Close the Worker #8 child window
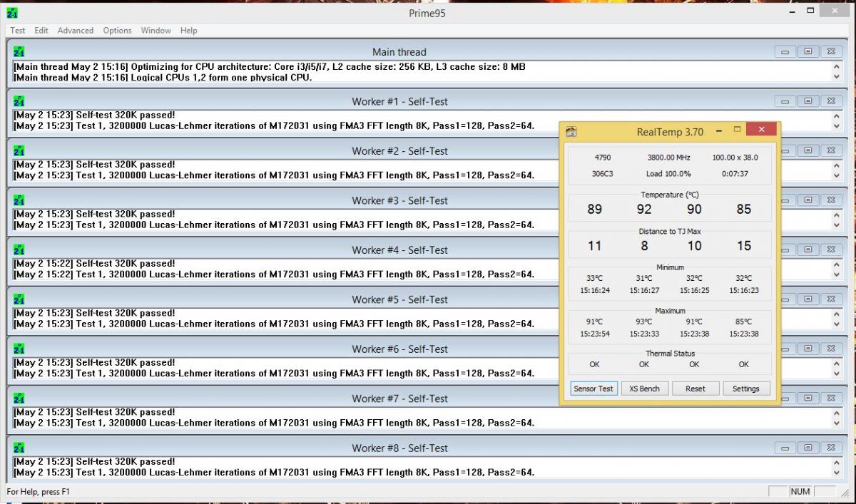This screenshot has height=504, width=856. 831,448
